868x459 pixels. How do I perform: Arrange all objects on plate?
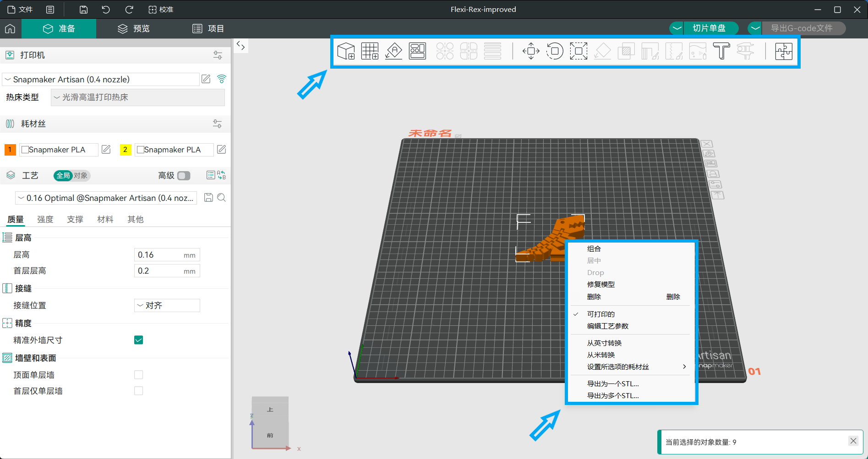click(417, 51)
